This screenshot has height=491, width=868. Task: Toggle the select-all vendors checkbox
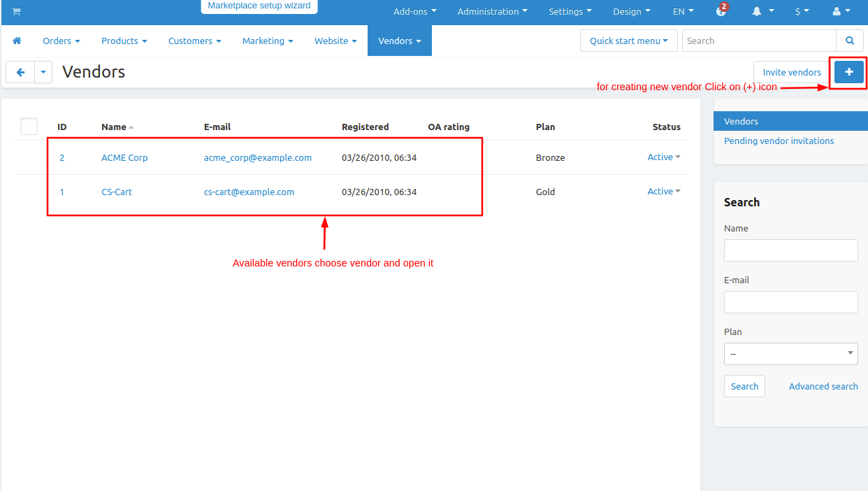tap(29, 127)
